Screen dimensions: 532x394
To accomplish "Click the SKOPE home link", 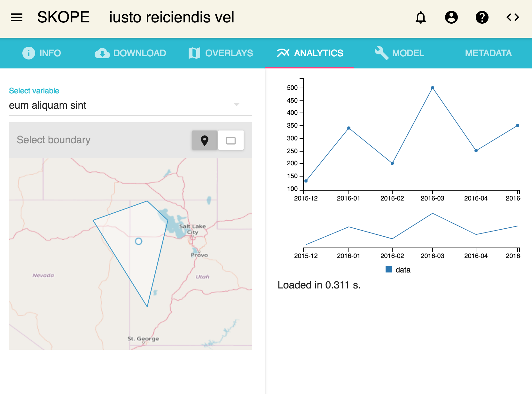I will [x=63, y=17].
